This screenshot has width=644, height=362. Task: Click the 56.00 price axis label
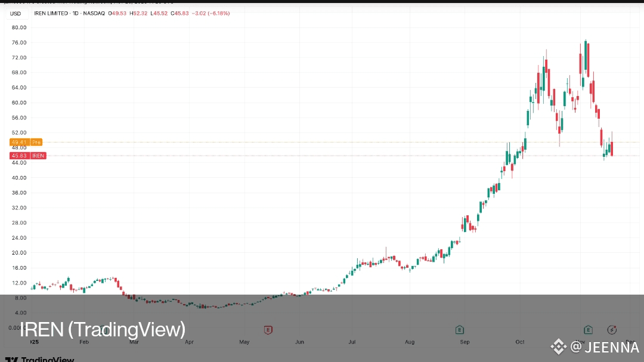pos(19,117)
